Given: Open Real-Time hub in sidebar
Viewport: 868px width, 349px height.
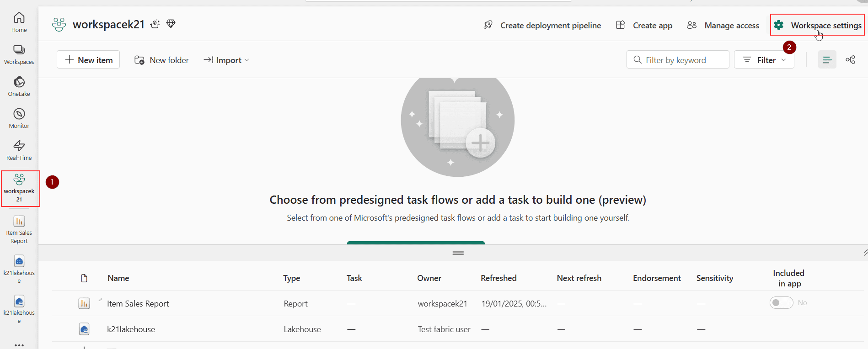Looking at the screenshot, I should [x=19, y=150].
